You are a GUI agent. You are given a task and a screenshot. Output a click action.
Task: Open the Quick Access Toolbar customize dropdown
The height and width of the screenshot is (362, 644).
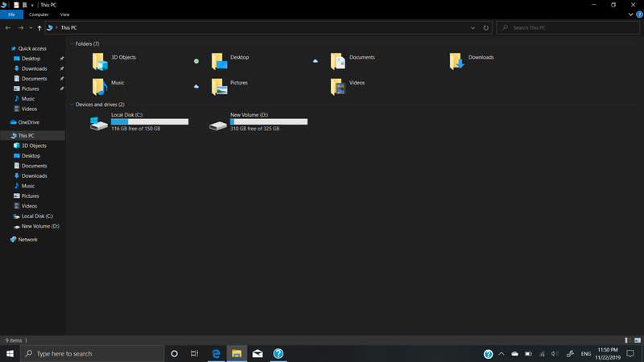(32, 5)
